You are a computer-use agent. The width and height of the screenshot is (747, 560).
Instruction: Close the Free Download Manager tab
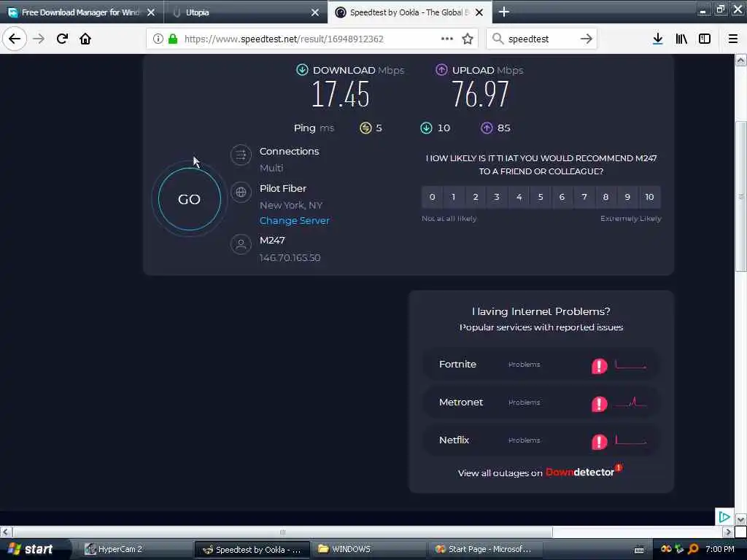pos(151,12)
